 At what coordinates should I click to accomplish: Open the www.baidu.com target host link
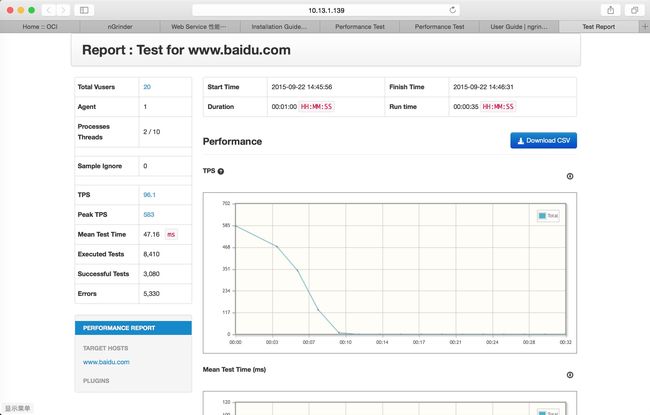[106, 362]
